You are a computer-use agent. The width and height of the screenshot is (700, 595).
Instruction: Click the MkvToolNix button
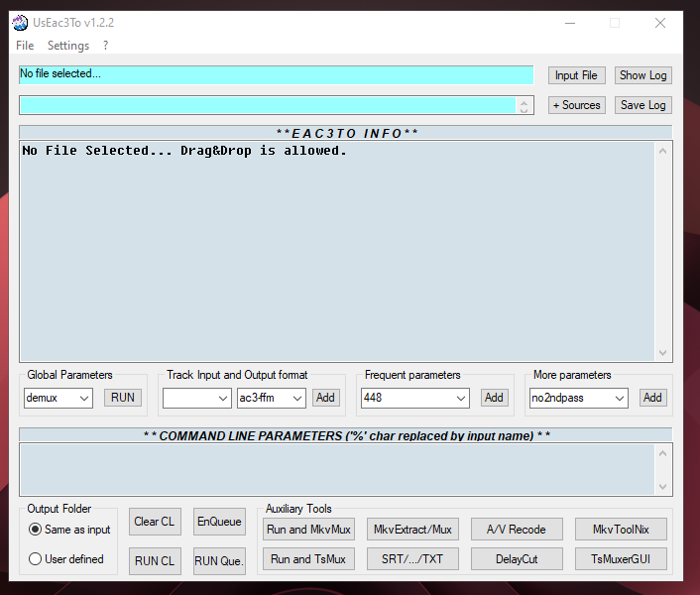pyautogui.click(x=621, y=530)
